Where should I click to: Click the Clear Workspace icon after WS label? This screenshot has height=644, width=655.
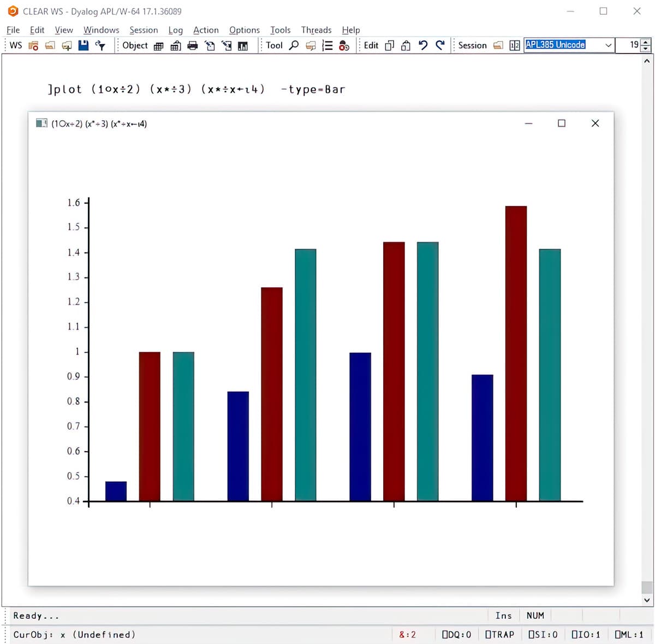33,46
